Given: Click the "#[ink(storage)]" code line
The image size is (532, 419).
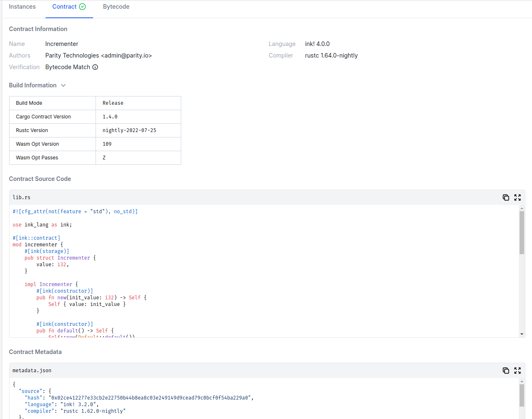Looking at the screenshot, I should 47,251.
